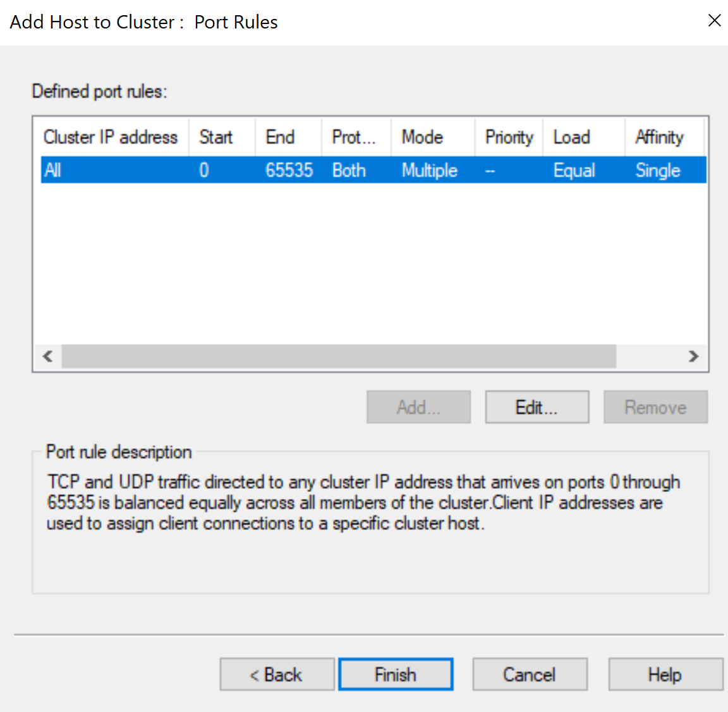Click Finish to add the host
The image size is (728, 712).
point(396,674)
